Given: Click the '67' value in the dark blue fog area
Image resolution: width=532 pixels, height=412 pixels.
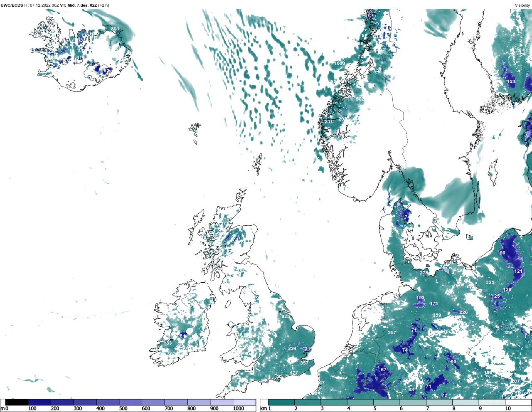Looking at the screenshot, I should pyautogui.click(x=384, y=370).
